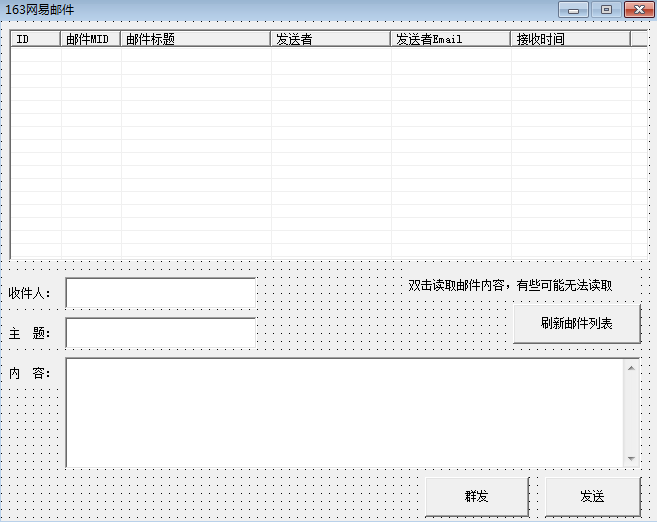Click the 发送者Email column header
This screenshot has height=522, width=657.
[451, 39]
